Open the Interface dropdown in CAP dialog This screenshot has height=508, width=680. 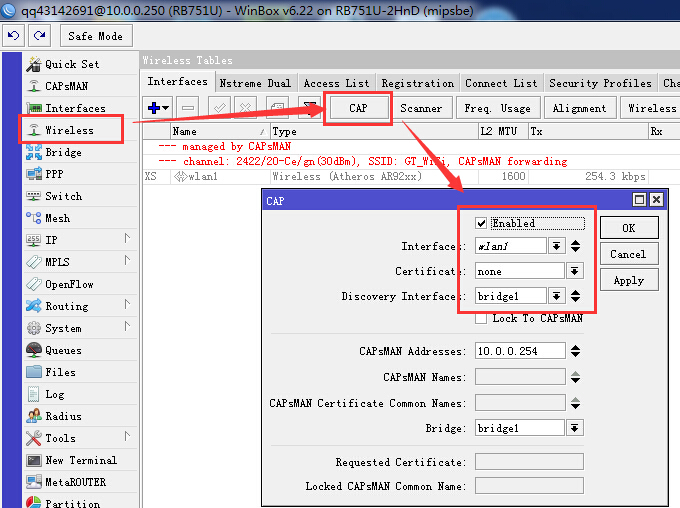(x=556, y=246)
